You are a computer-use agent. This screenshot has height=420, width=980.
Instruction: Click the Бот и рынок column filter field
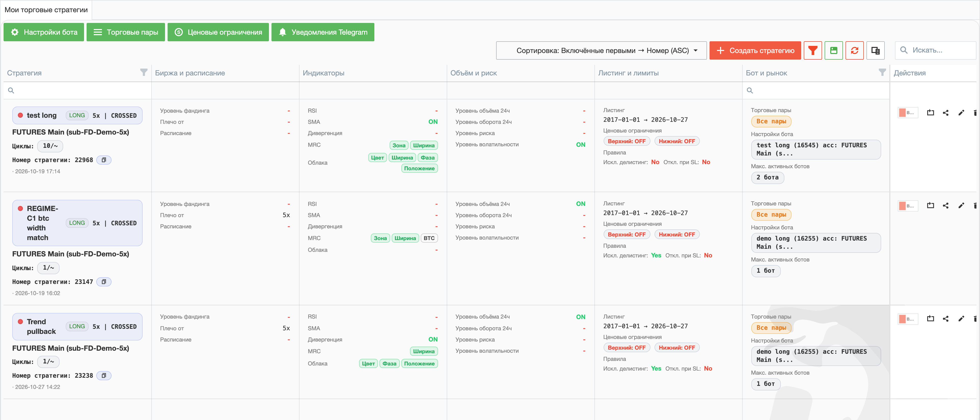(x=816, y=91)
